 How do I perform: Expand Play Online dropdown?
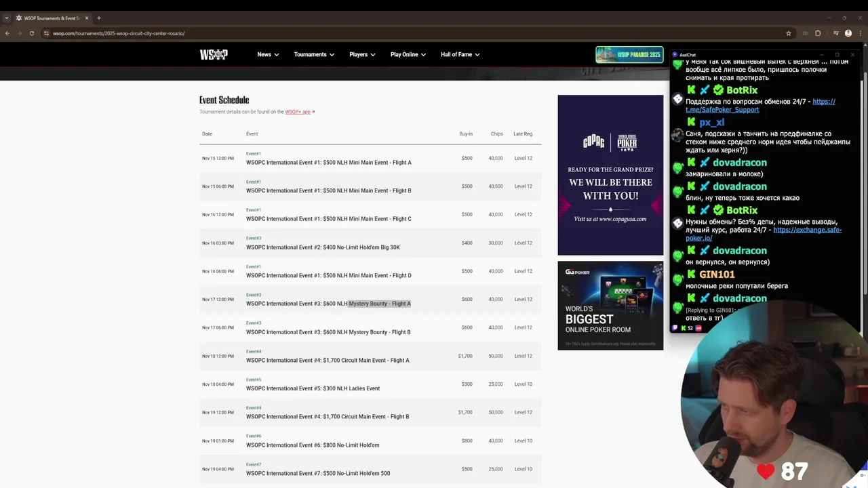point(408,55)
